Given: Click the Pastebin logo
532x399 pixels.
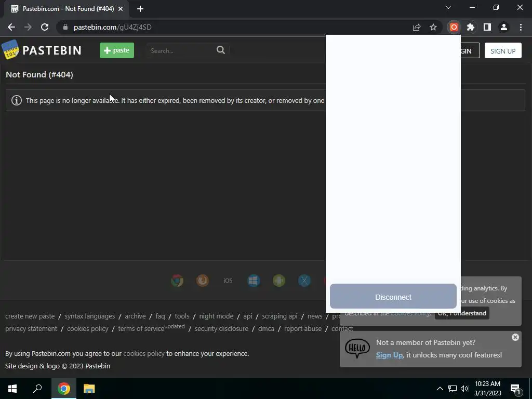Looking at the screenshot, I should [x=42, y=50].
